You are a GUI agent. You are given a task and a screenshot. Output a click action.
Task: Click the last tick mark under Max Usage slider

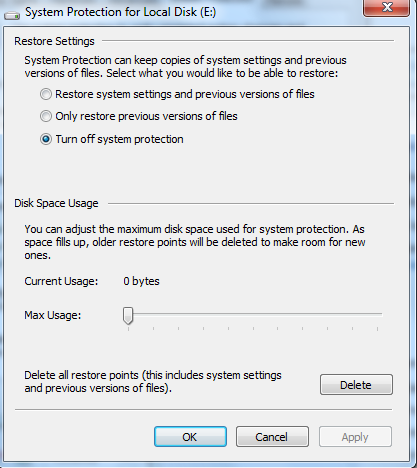pyautogui.click(x=377, y=329)
